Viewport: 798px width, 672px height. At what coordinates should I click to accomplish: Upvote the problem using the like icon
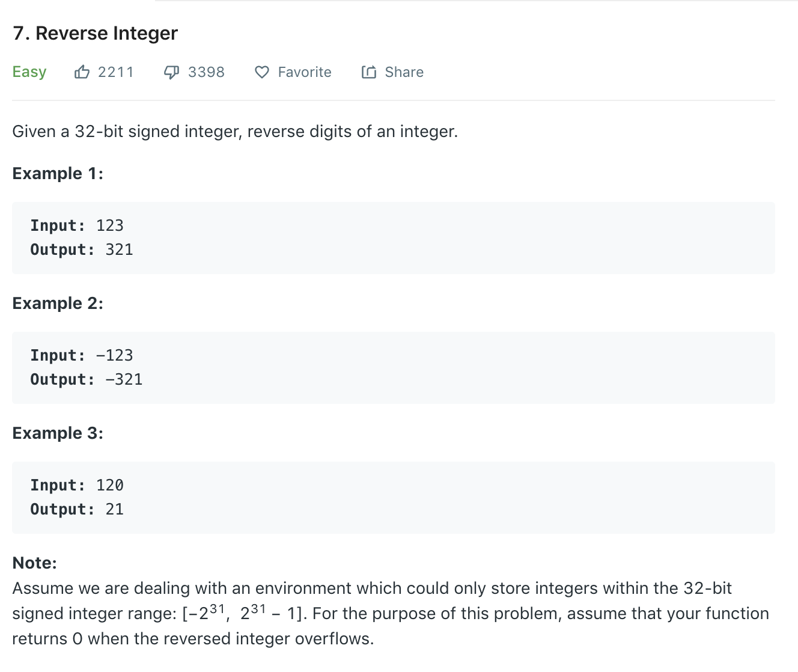(x=82, y=72)
